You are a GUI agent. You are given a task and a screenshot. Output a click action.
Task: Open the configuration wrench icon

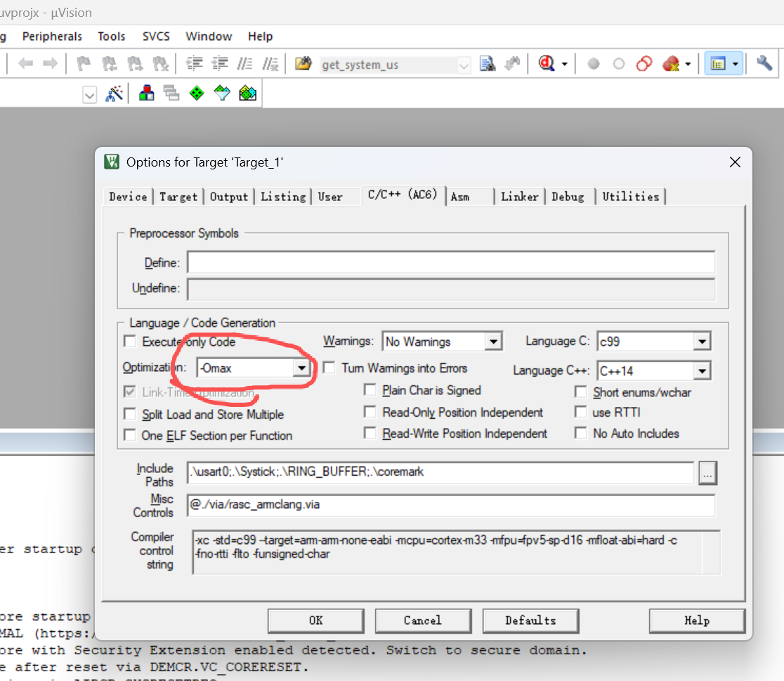coord(764,63)
